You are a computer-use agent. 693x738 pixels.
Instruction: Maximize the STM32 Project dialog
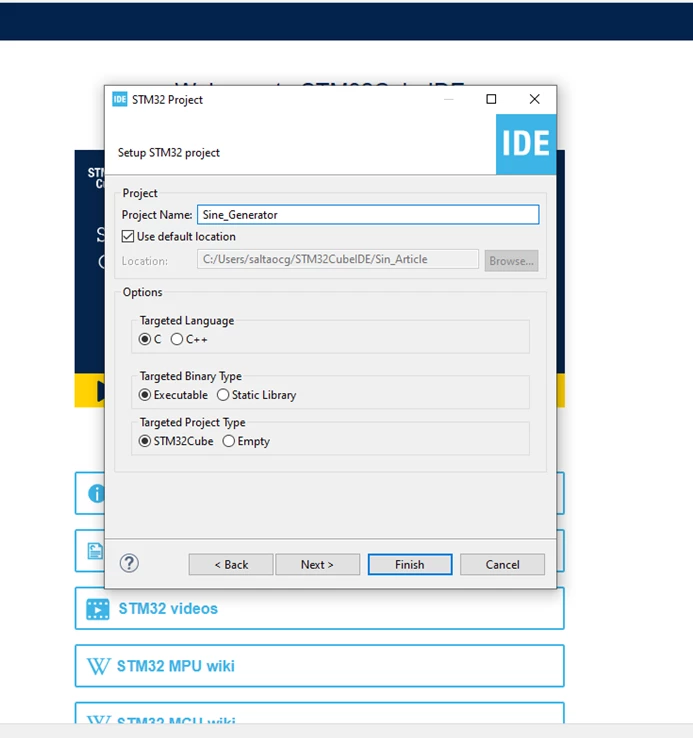[x=491, y=99]
